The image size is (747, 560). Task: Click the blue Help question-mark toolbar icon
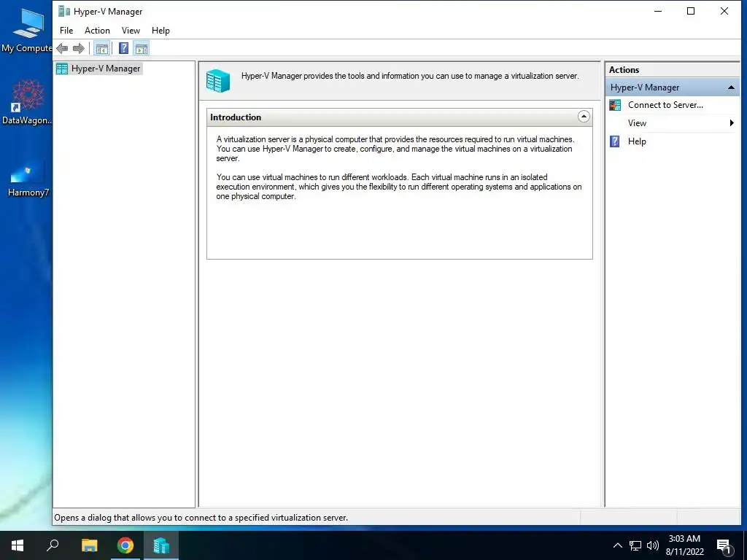click(123, 48)
